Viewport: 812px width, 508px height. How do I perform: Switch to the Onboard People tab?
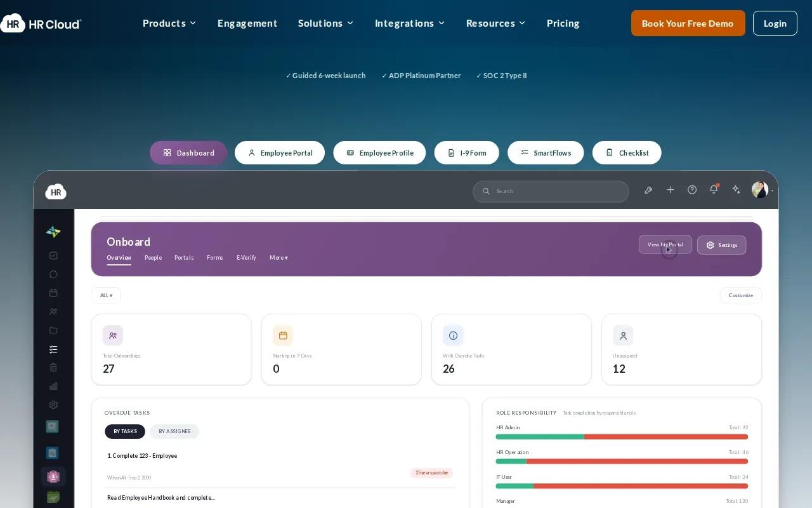tap(153, 258)
